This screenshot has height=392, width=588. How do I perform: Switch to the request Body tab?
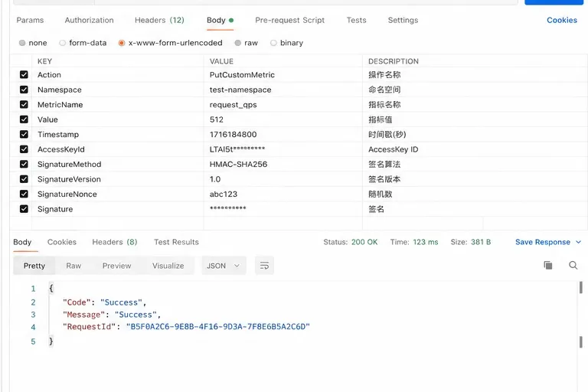click(220, 20)
